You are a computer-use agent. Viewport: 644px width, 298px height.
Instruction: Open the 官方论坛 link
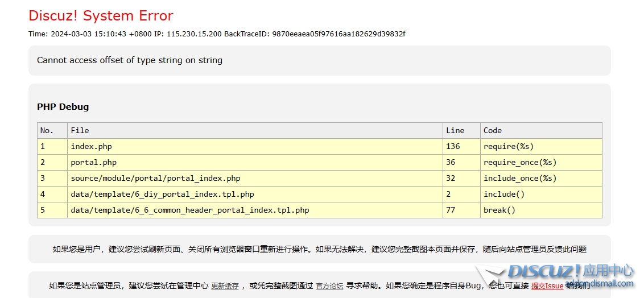pos(329,286)
